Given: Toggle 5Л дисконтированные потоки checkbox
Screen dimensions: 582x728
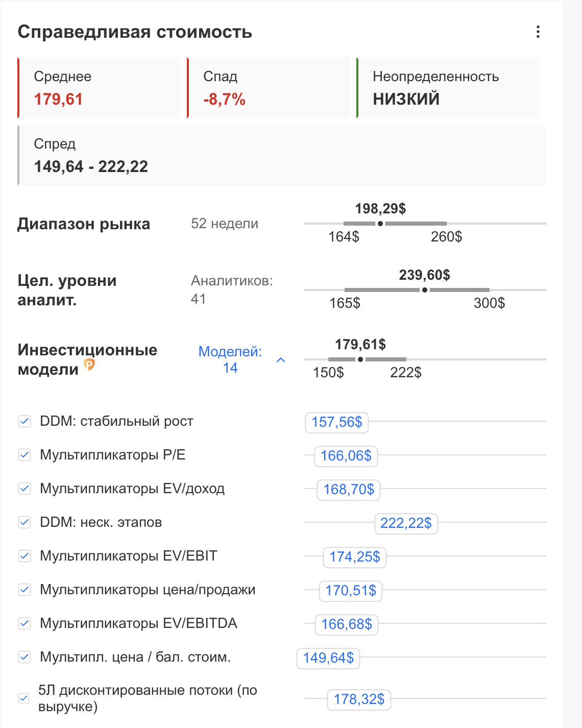Looking at the screenshot, I should pyautogui.click(x=24, y=698).
